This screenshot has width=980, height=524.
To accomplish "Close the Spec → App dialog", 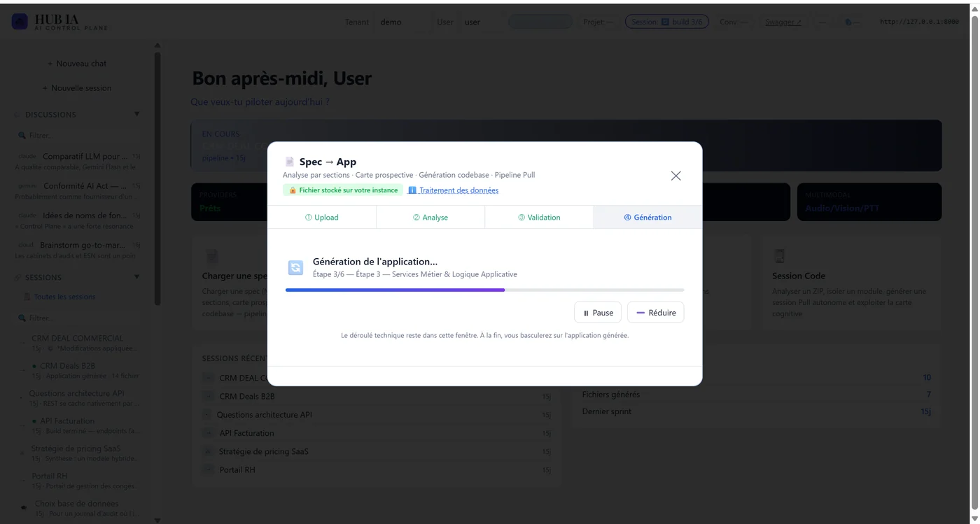I will (x=675, y=176).
